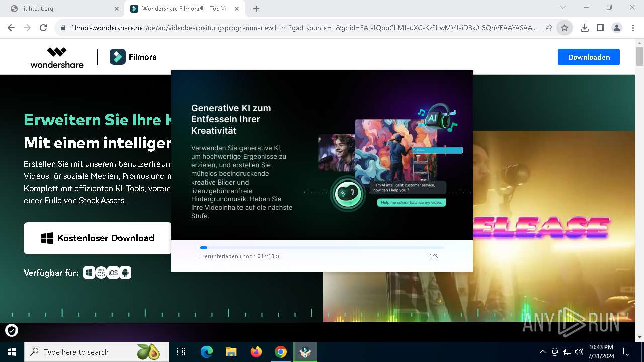644x362 pixels.
Task: Expand the tab search chevron
Action: [563, 7]
